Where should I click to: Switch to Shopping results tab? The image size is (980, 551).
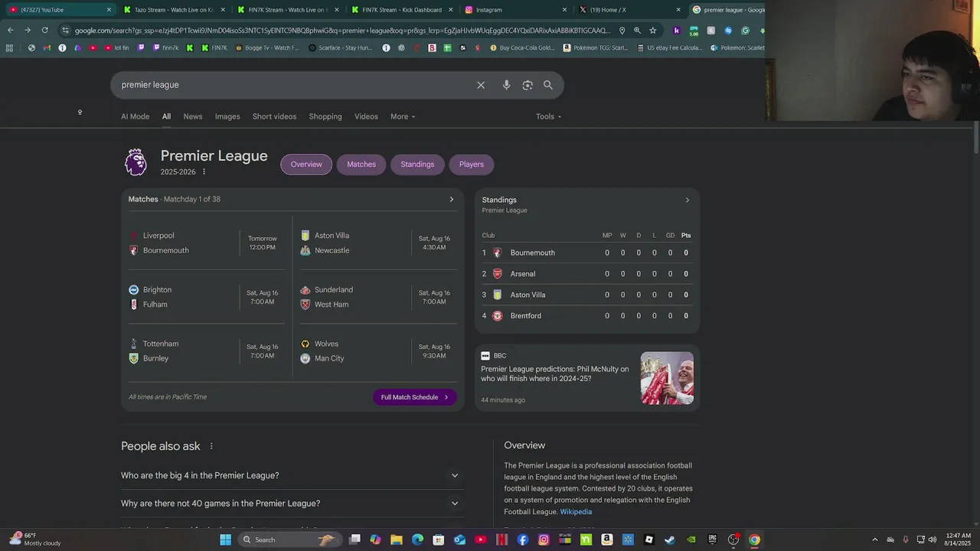click(325, 116)
